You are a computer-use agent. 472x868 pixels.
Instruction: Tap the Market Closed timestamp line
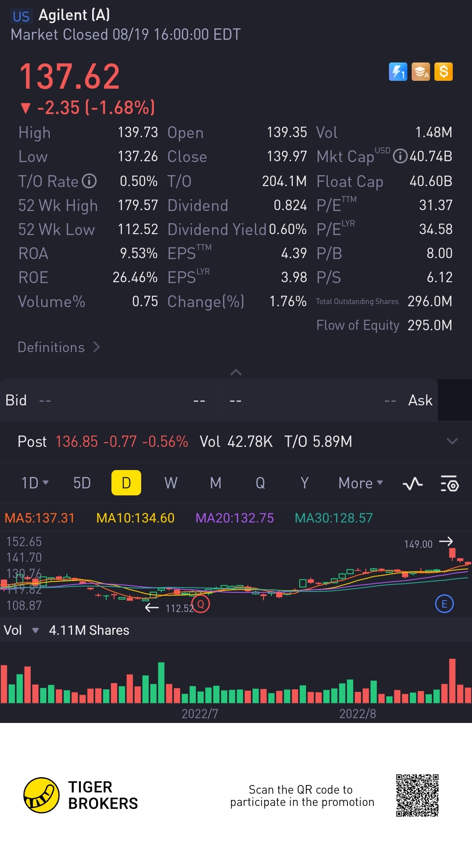click(x=125, y=35)
